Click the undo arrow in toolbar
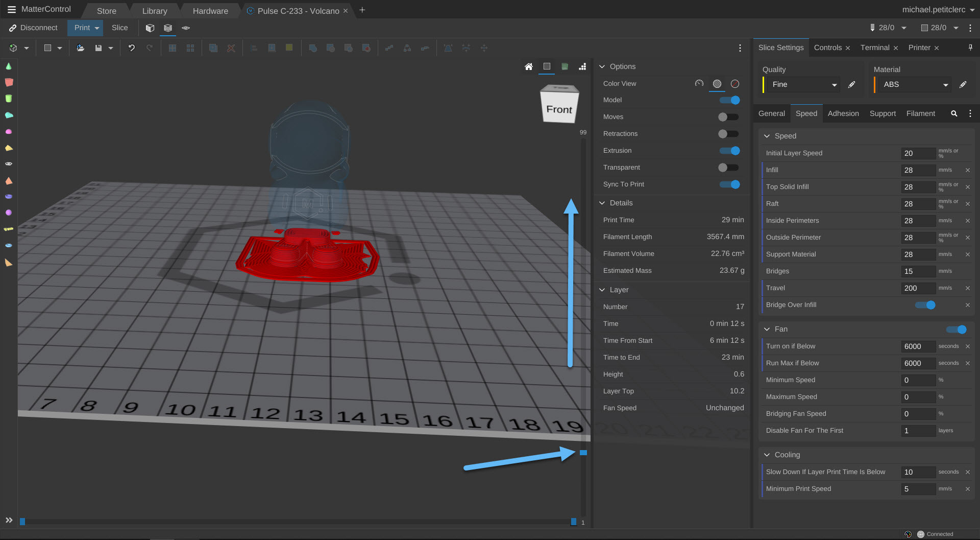The width and height of the screenshot is (980, 540). pyautogui.click(x=131, y=48)
